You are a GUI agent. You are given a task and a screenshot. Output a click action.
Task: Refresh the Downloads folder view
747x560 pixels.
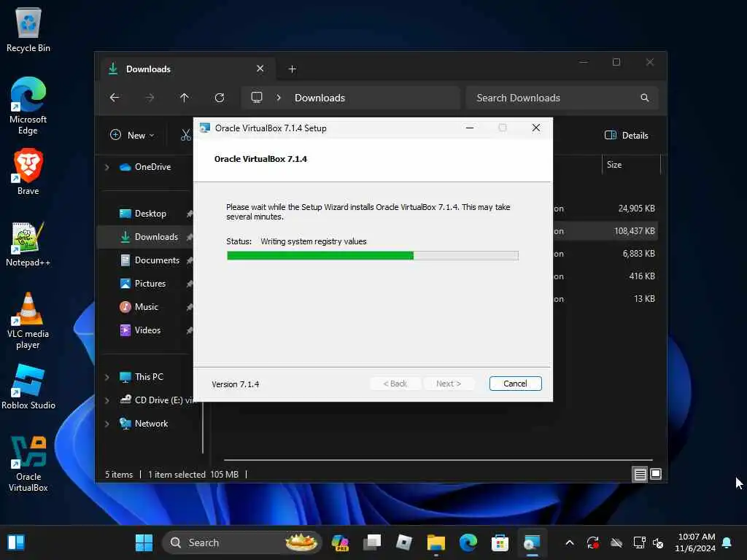[x=220, y=98]
